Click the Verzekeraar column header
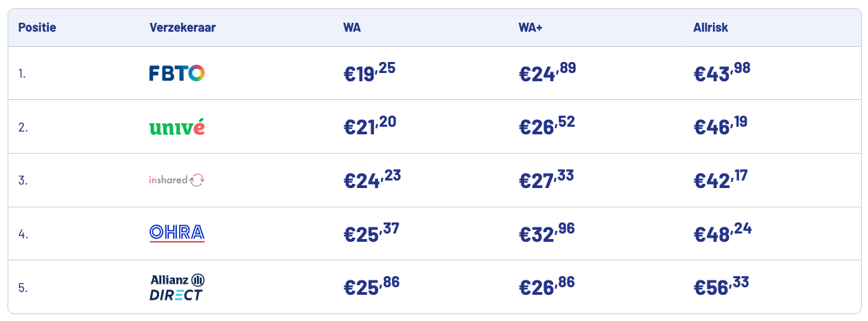Viewport: 868px width, 321px height. 183,28
